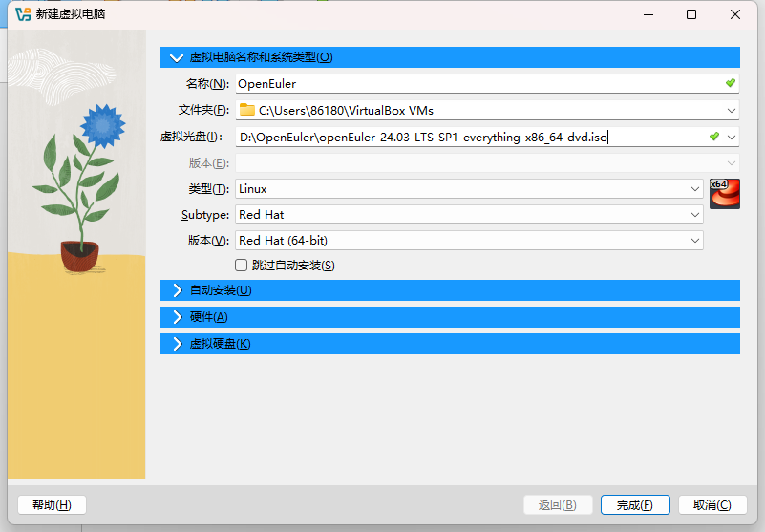Screen dimensions: 765x532
Task: Click the green checkmark in the 名称 field
Action: coord(731,83)
